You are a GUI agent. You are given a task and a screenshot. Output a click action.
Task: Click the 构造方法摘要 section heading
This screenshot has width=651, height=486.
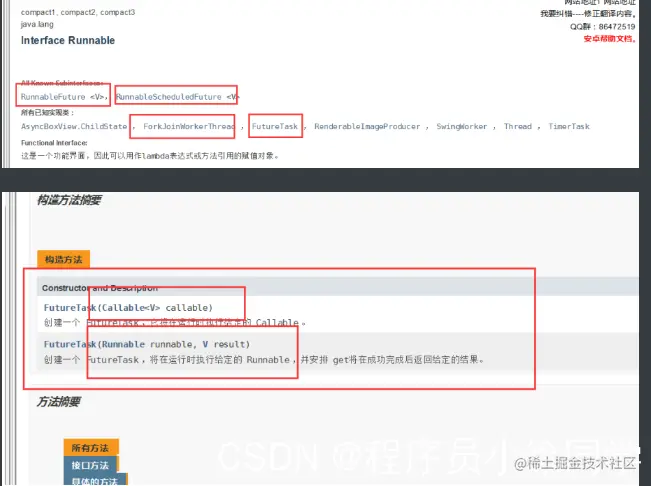pyautogui.click(x=69, y=200)
